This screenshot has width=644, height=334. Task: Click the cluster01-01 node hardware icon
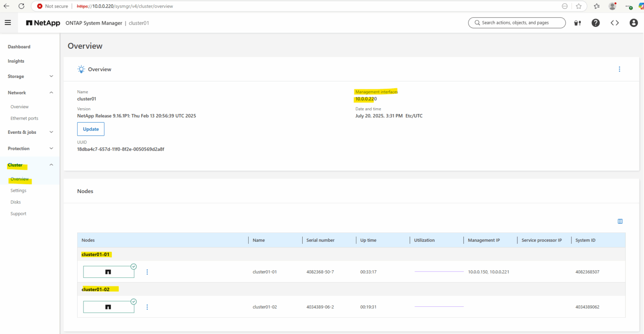point(109,271)
